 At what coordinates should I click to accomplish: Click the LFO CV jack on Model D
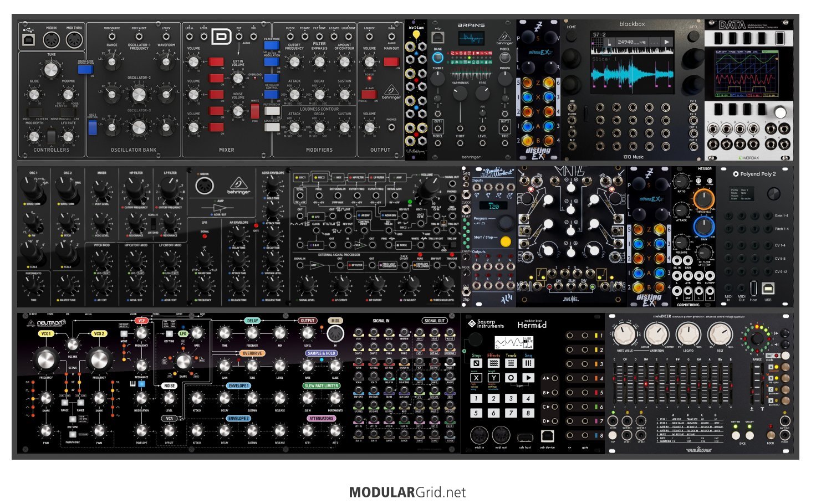(x=166, y=36)
